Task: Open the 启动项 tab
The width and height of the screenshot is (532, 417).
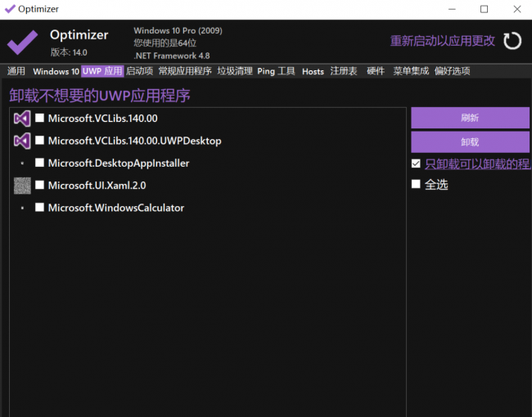Action: click(x=139, y=71)
